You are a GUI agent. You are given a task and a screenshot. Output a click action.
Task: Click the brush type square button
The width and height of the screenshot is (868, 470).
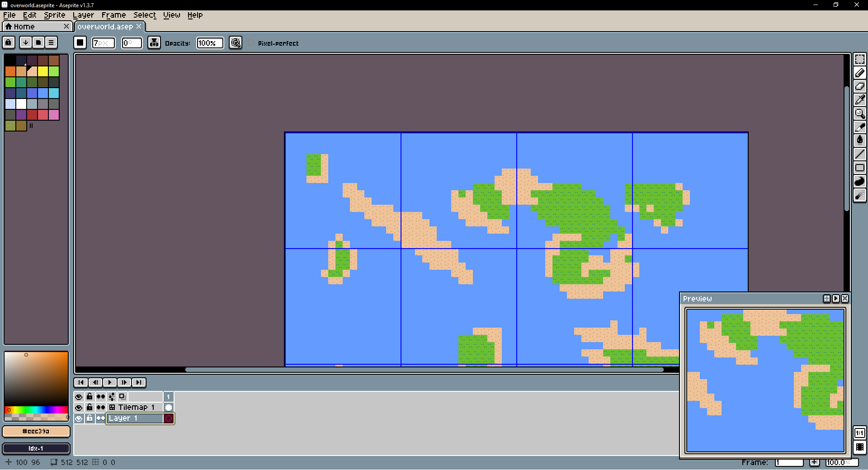click(x=80, y=43)
